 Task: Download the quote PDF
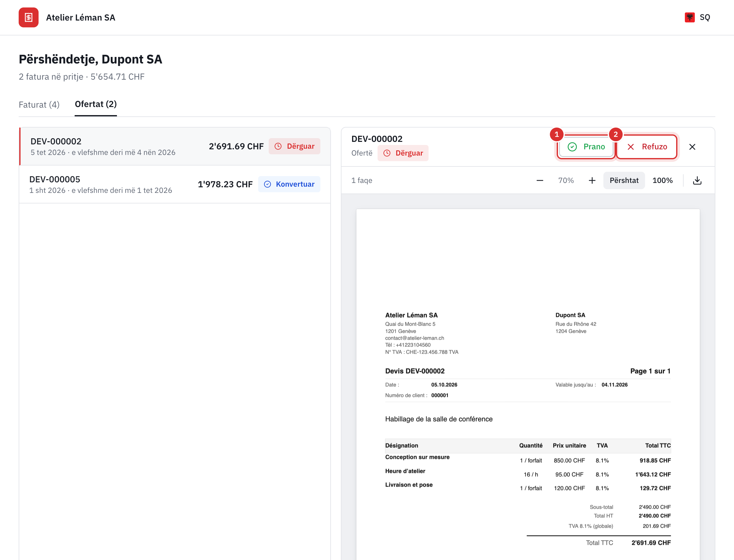click(697, 180)
